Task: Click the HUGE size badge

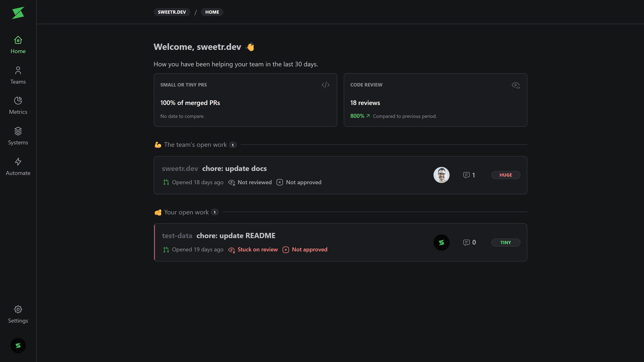Action: coord(506,175)
